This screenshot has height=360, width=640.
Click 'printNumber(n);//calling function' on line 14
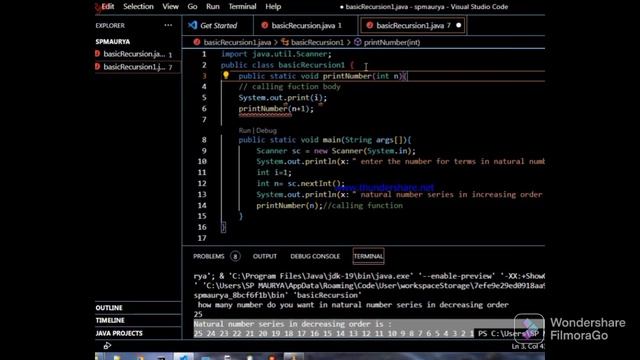329,205
